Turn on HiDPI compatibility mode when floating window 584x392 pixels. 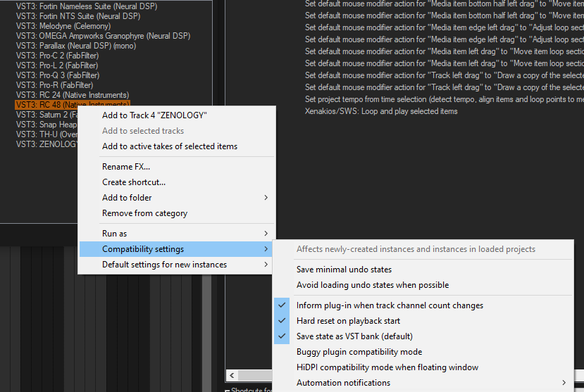pos(387,367)
